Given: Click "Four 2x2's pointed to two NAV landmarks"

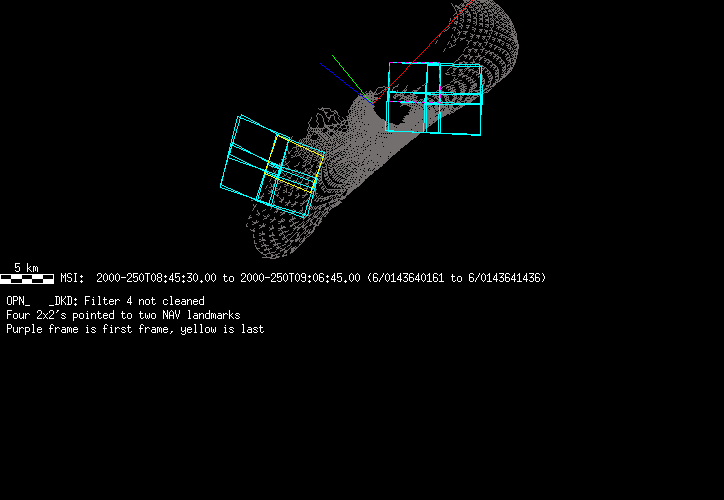Looking at the screenshot, I should pyautogui.click(x=123, y=315).
